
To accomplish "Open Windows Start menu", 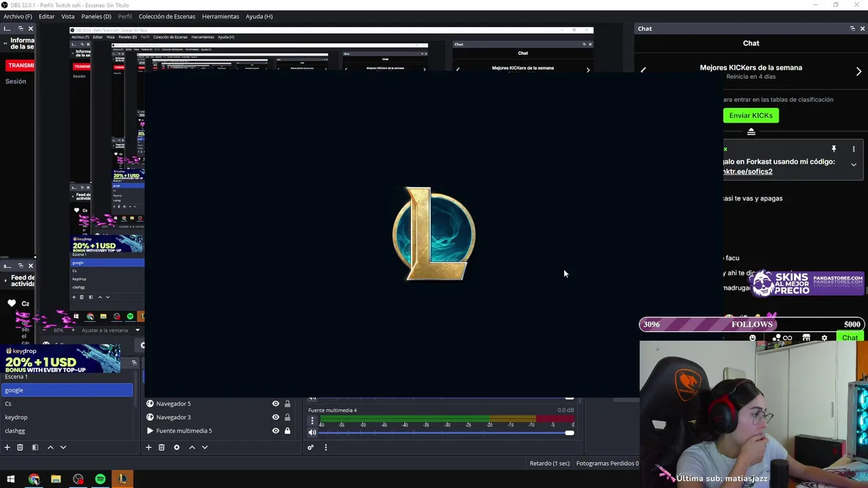I will 11,479.
